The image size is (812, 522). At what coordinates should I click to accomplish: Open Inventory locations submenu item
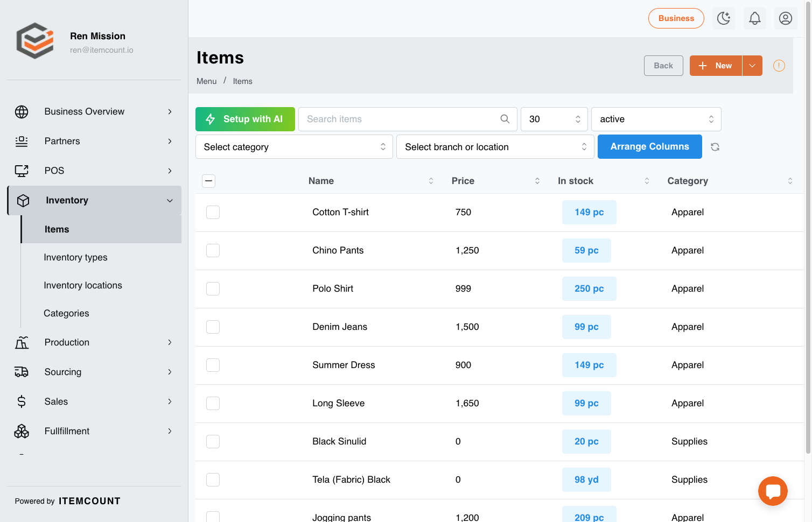[x=83, y=285]
